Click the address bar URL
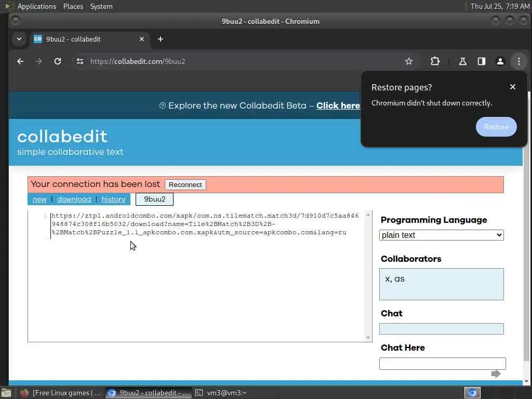Image resolution: width=532 pixels, height=399 pixels. 138,61
